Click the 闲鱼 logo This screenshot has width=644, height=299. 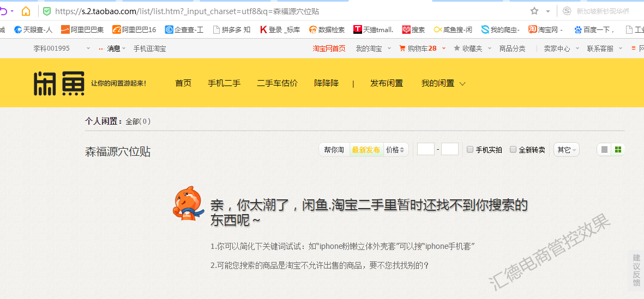tap(59, 83)
